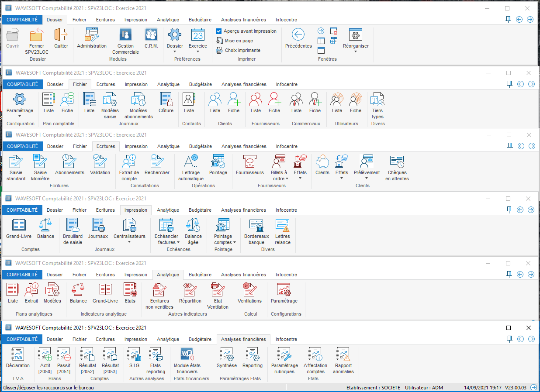Image resolution: width=540 pixels, height=392 pixels.
Task: Expand Pointage comptes dropdown
Action: [235, 242]
